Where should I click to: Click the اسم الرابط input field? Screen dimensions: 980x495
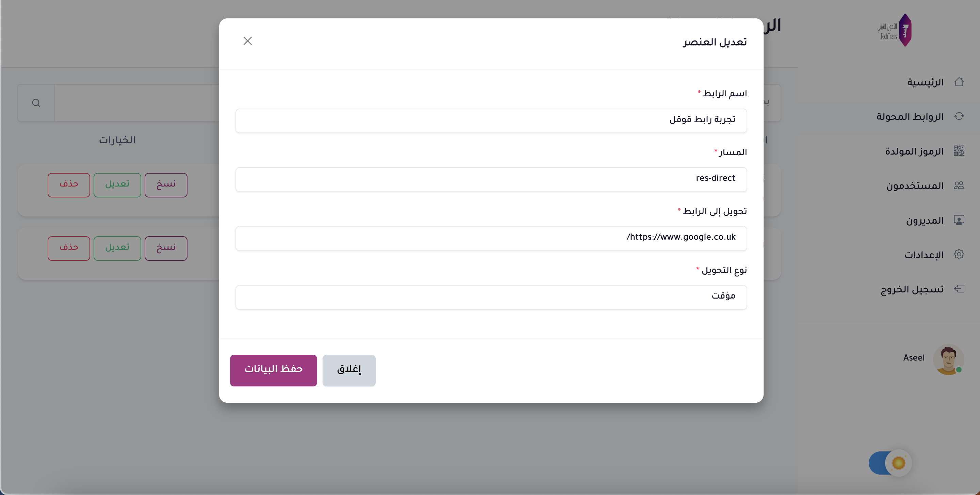[x=491, y=121]
